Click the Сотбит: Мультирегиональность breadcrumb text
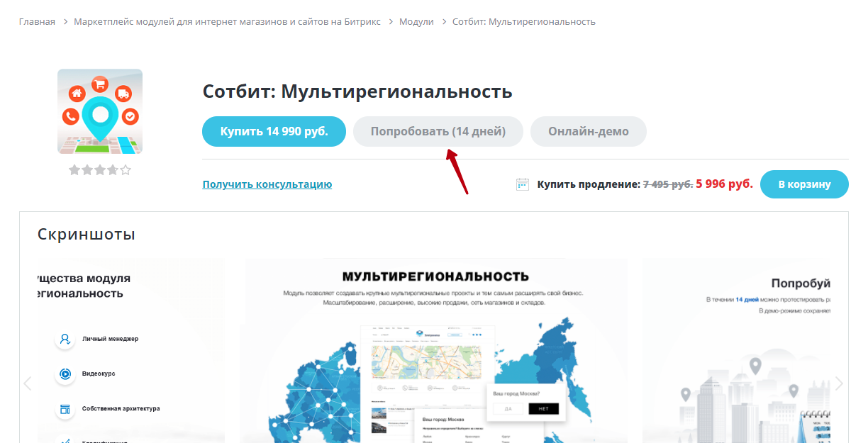 click(524, 22)
